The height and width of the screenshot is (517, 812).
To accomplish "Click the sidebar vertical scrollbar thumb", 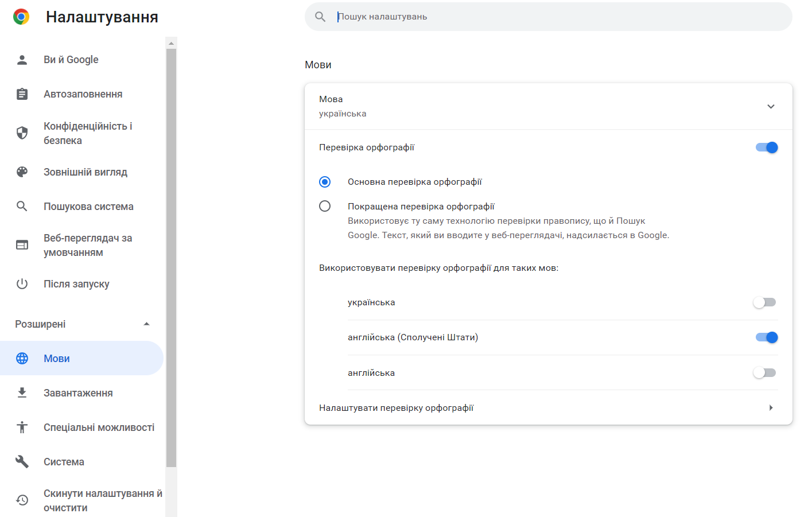I will pos(171,258).
